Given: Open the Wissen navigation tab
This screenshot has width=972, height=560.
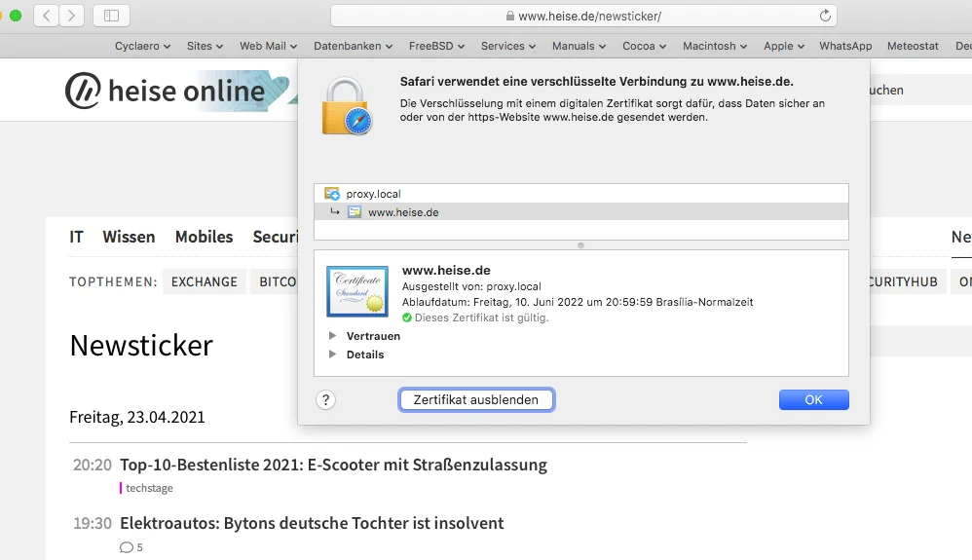Looking at the screenshot, I should [129, 237].
